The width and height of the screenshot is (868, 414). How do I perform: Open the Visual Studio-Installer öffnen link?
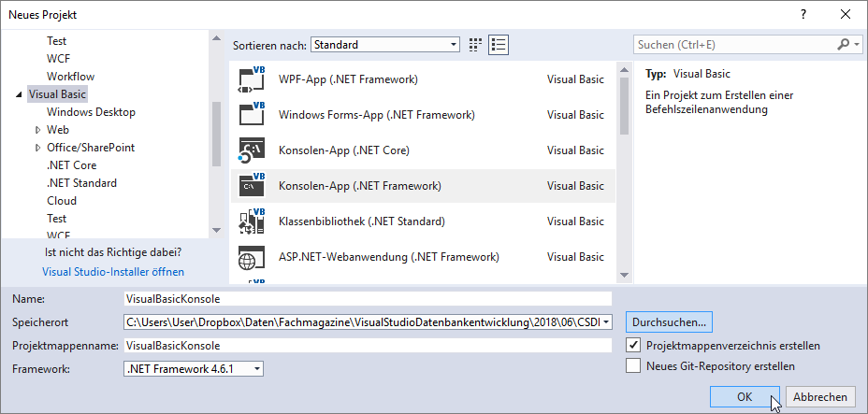pyautogui.click(x=113, y=272)
